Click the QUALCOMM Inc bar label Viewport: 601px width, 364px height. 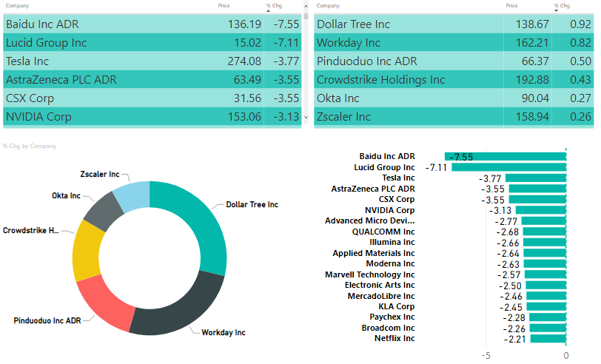tap(383, 232)
